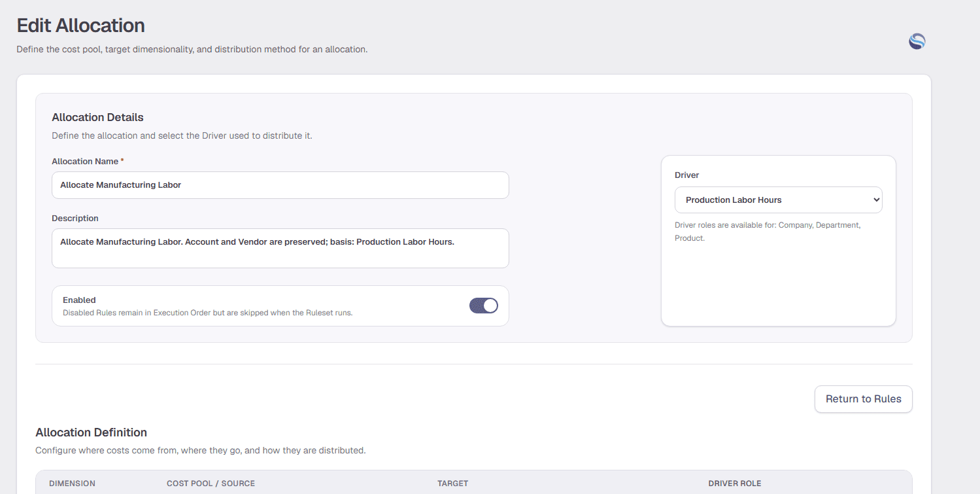Image resolution: width=980 pixels, height=494 pixels.
Task: Click Return to Rules button
Action: 863,399
